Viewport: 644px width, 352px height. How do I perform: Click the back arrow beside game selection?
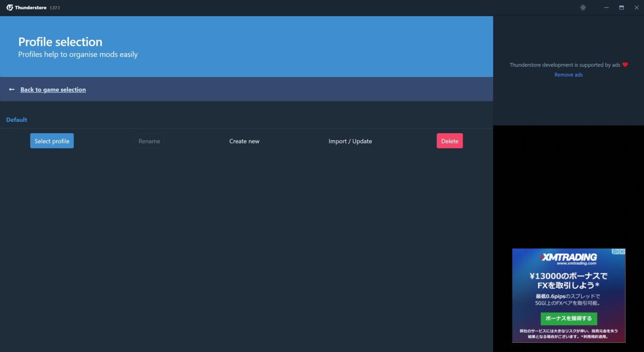pos(11,89)
